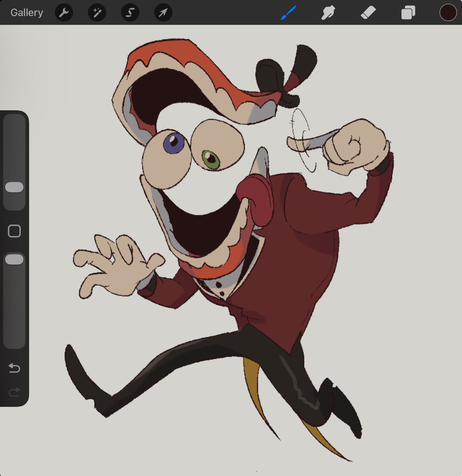462x476 pixels.
Task: Open the Gallery
Action: click(27, 13)
